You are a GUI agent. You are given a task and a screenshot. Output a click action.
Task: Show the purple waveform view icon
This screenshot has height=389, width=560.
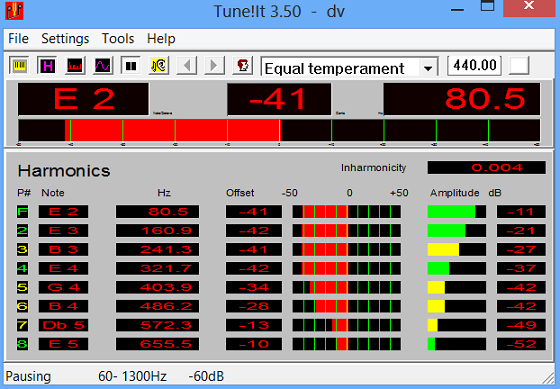click(x=102, y=66)
